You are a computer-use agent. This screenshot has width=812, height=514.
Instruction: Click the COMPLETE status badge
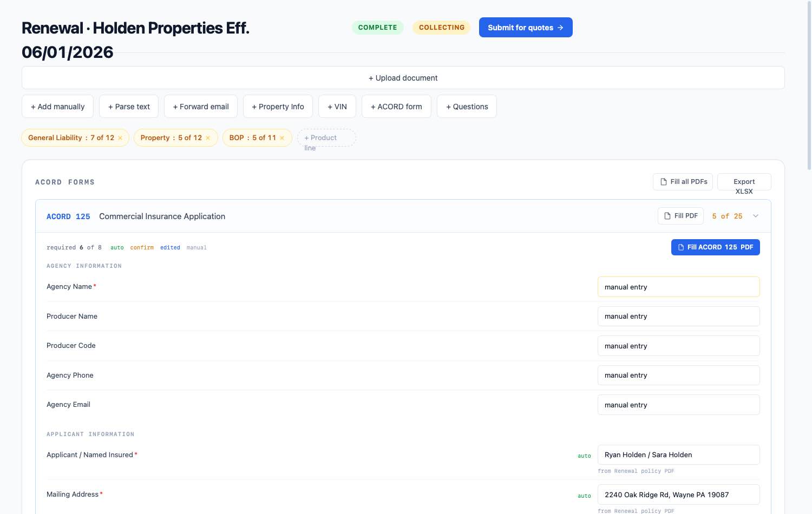378,28
